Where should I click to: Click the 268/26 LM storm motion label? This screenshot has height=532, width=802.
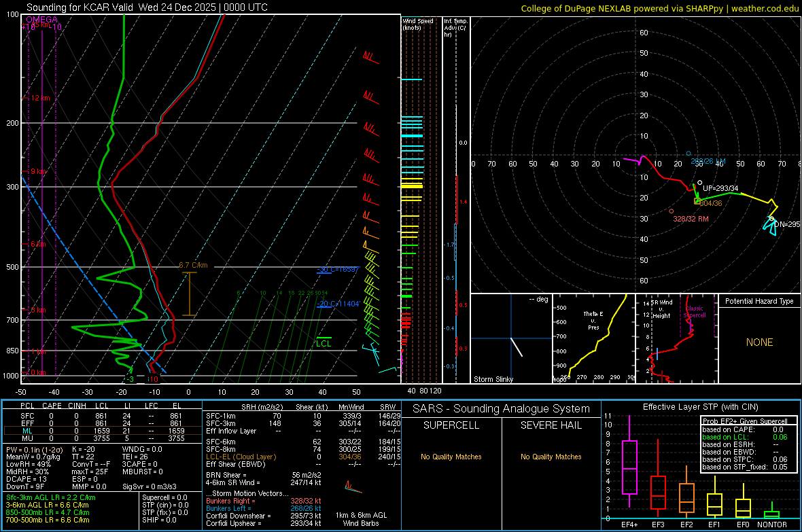point(708,161)
